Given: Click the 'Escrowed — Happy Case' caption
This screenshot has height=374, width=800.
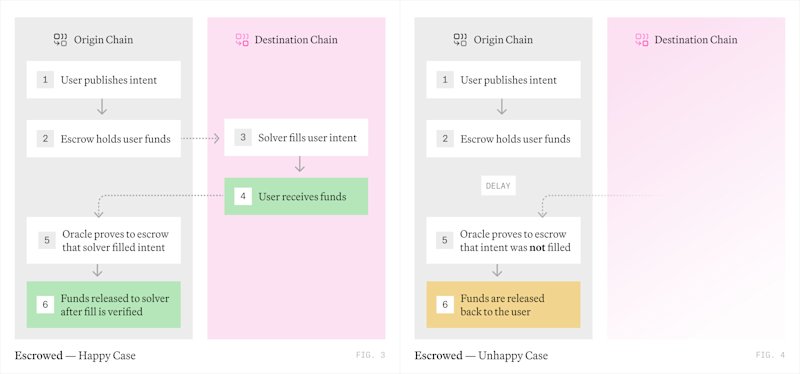Looking at the screenshot, I should coord(75,356).
